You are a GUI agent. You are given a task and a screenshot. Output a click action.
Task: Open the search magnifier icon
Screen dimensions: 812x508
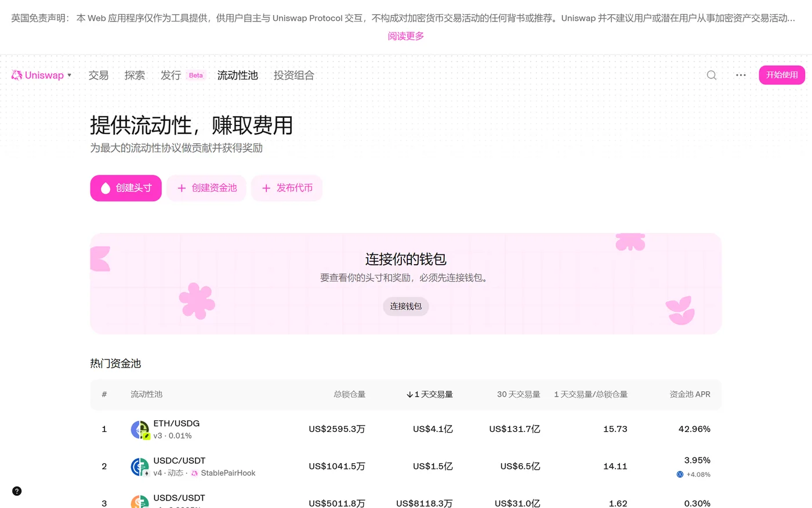click(x=712, y=75)
